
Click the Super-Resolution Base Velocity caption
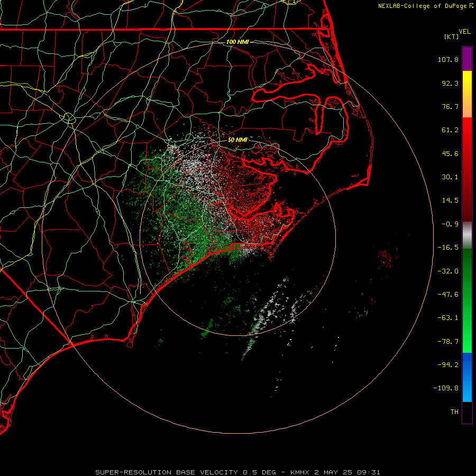pos(237,472)
